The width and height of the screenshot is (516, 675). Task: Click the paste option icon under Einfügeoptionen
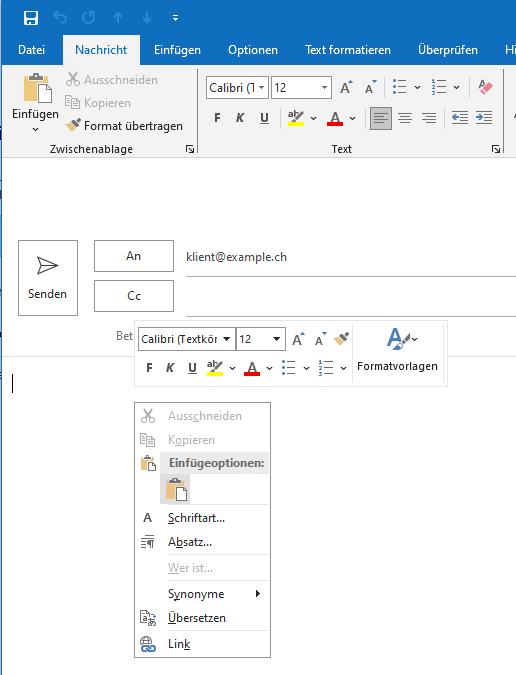(x=176, y=489)
